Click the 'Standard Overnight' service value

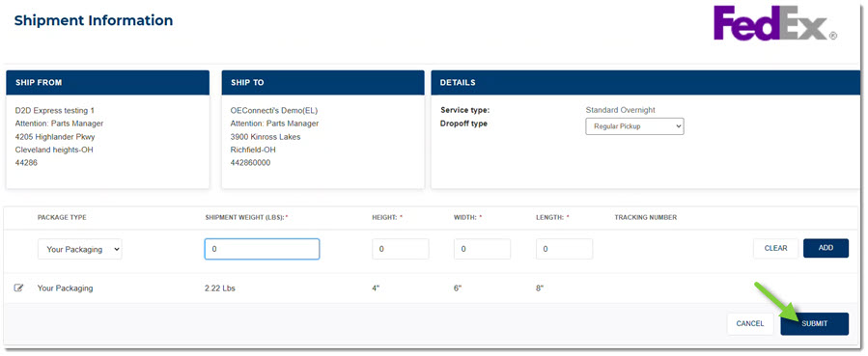620,110
